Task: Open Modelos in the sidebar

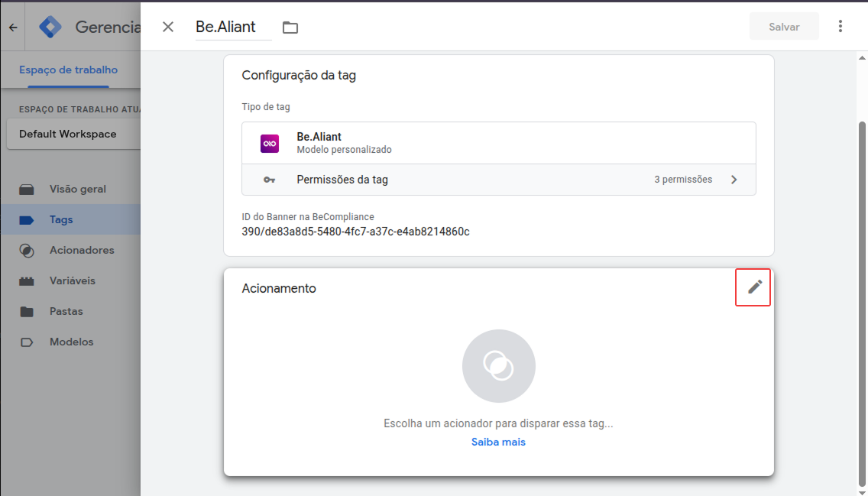Action: (71, 342)
